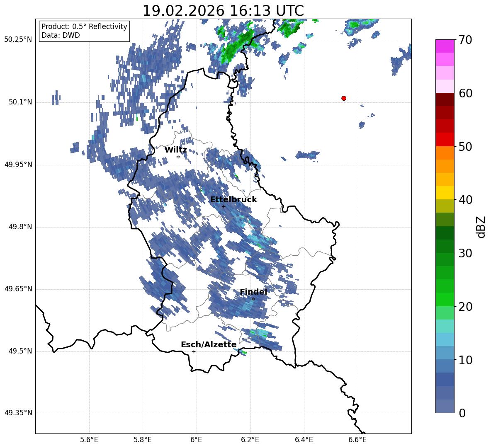Screen dimensions: 491x448
Task: Click the 6.4°E longitude label
Action: click(304, 440)
